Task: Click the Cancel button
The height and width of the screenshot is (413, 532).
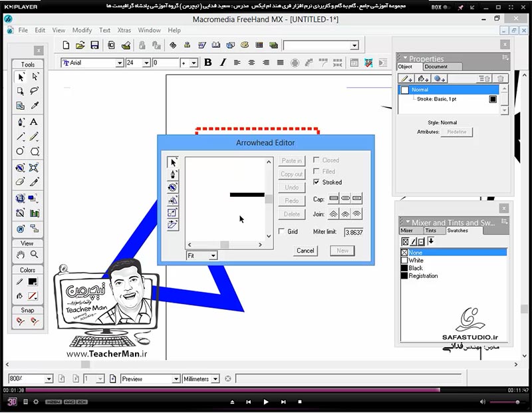Action: pyautogui.click(x=305, y=251)
